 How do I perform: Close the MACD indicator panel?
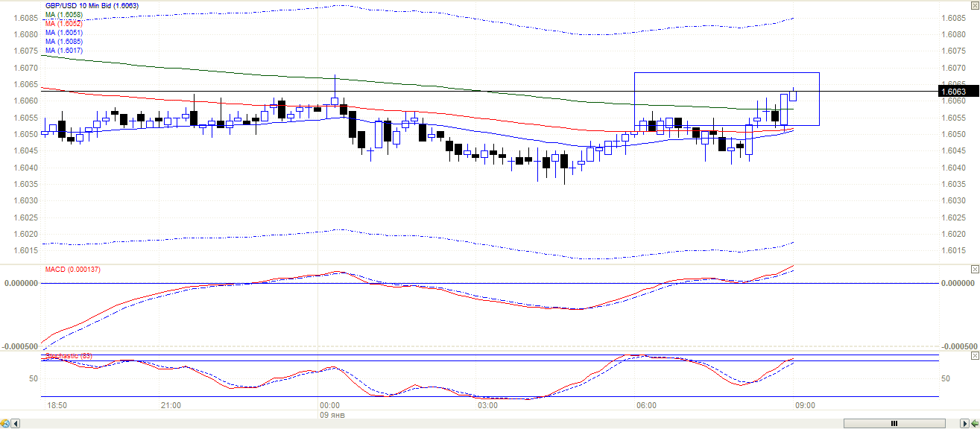pos(974,269)
